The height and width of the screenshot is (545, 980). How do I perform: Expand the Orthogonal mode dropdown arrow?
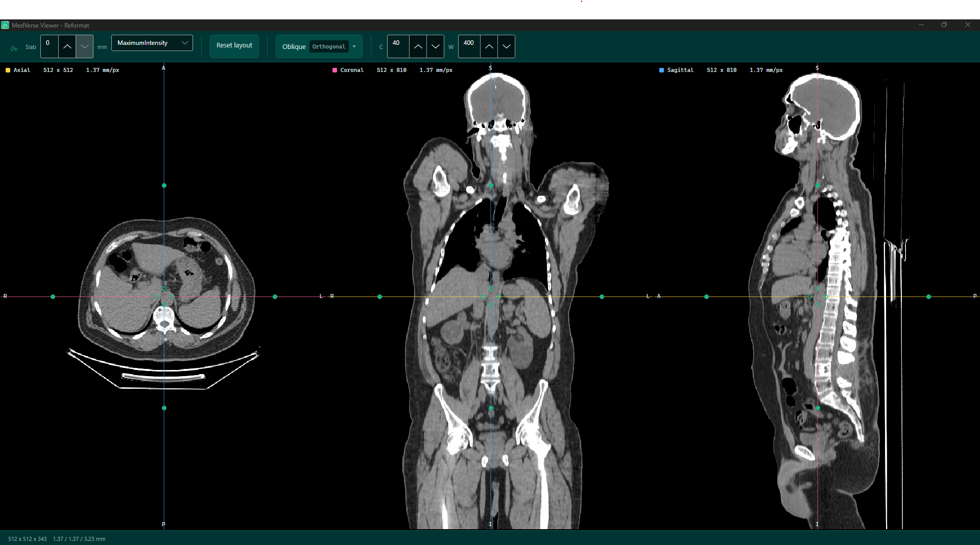tap(354, 46)
